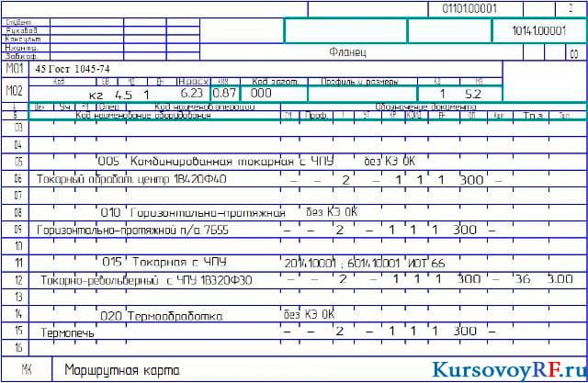Image resolution: width=588 pixels, height=383 pixels.
Task: Select the "МК" form code
Action: point(27,370)
